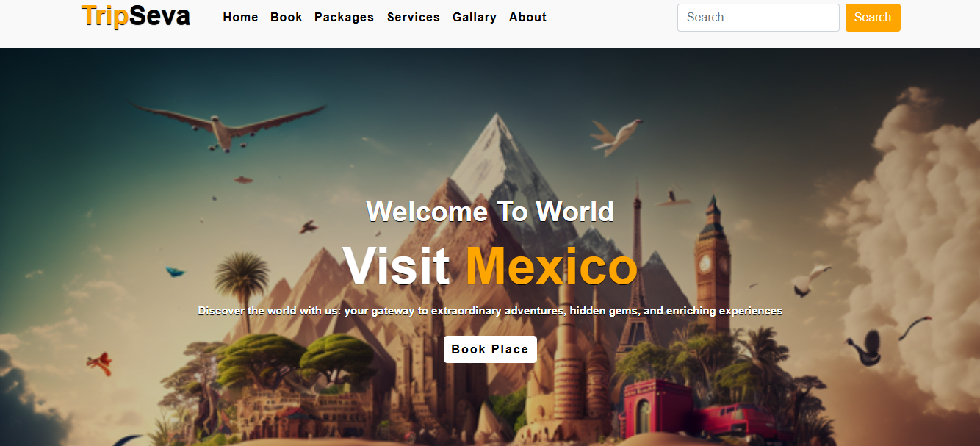This screenshot has width=980, height=446.
Task: Click the orange Mexico word
Action: 551,266
